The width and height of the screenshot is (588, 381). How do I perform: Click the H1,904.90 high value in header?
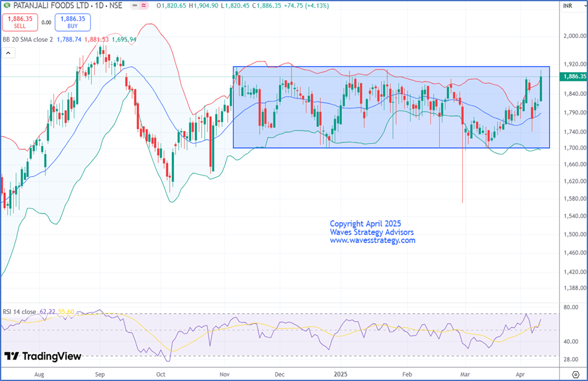[x=203, y=6]
